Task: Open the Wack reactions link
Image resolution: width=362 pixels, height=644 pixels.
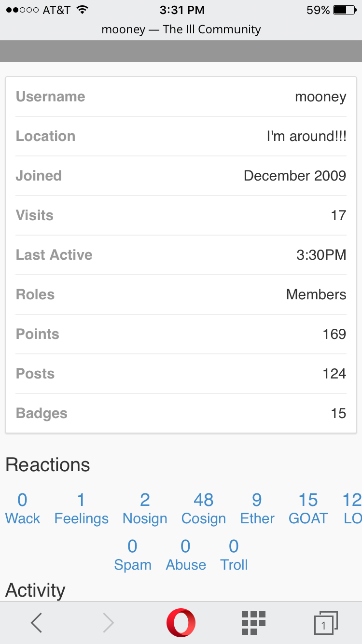Action: 22,509
